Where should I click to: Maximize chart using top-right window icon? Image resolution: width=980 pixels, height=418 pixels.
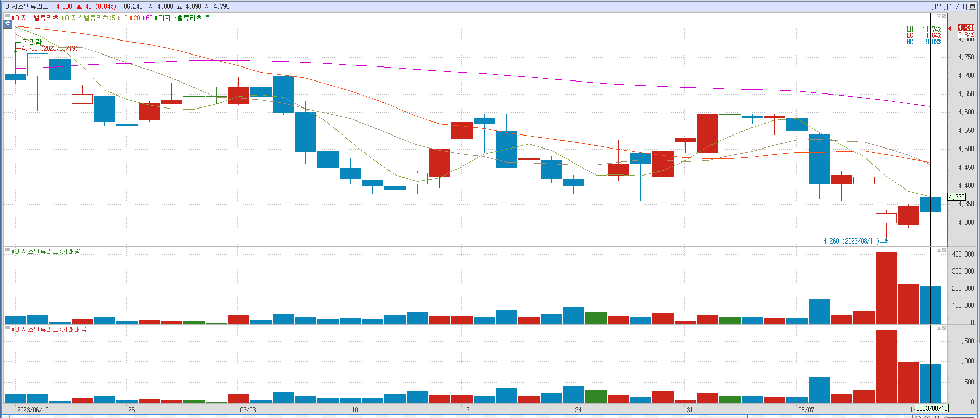pyautogui.click(x=973, y=6)
